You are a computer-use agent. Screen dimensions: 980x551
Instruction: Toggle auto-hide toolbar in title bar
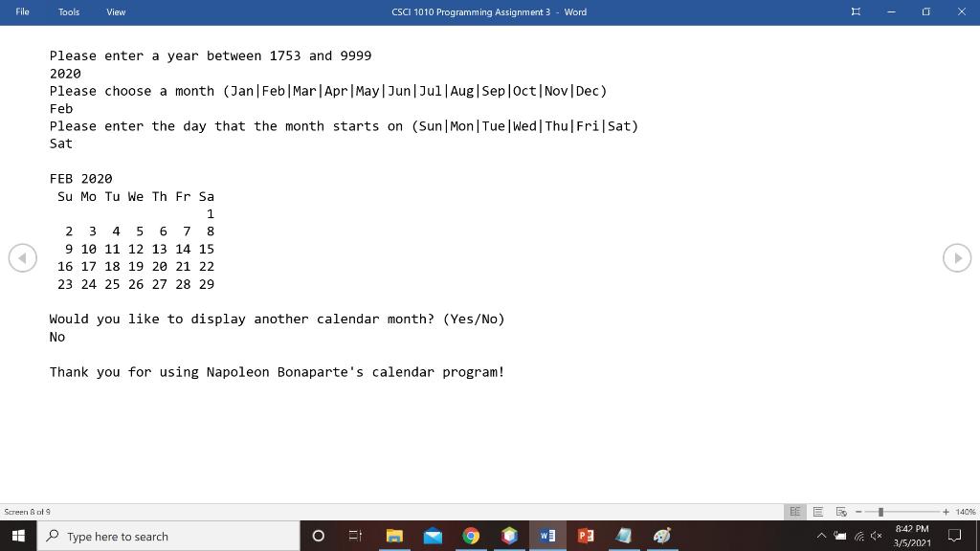click(855, 11)
